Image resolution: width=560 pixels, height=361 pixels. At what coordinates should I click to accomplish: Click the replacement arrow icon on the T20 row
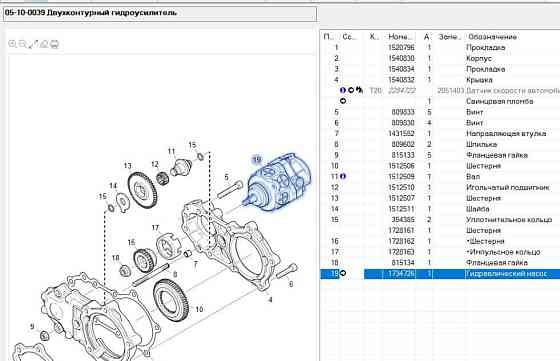point(359,90)
